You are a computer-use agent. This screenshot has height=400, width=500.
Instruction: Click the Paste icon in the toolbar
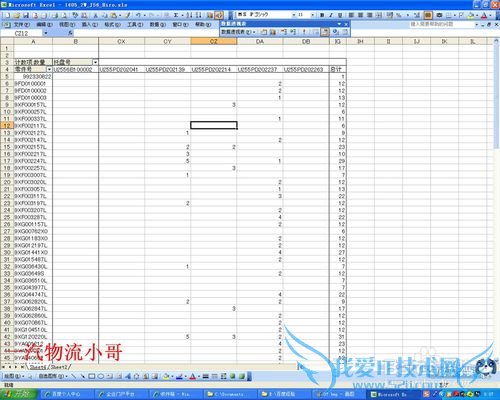[x=113, y=15]
